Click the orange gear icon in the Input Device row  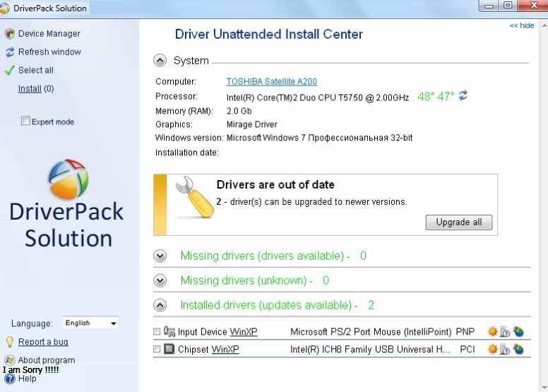[492, 331]
